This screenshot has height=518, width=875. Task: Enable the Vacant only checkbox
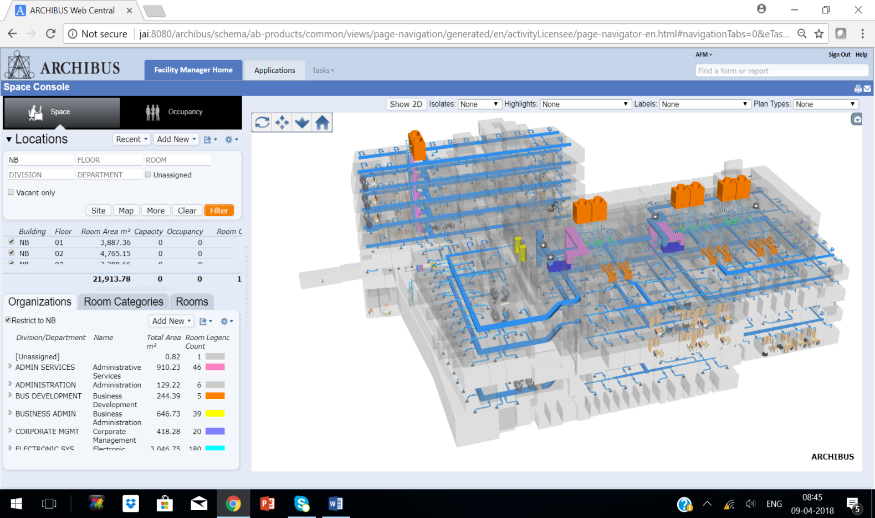pos(11,192)
